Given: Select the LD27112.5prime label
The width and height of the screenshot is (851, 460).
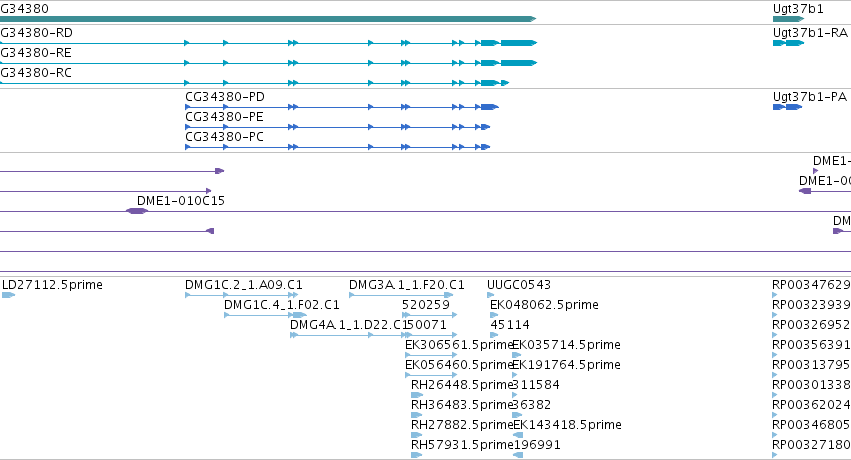Looking at the screenshot, I should point(52,285).
